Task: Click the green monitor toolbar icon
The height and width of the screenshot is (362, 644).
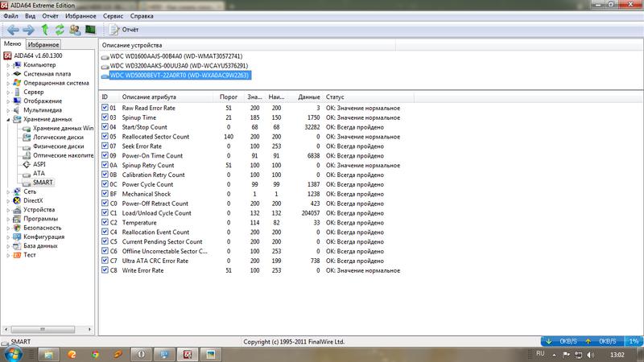Action: [x=90, y=30]
